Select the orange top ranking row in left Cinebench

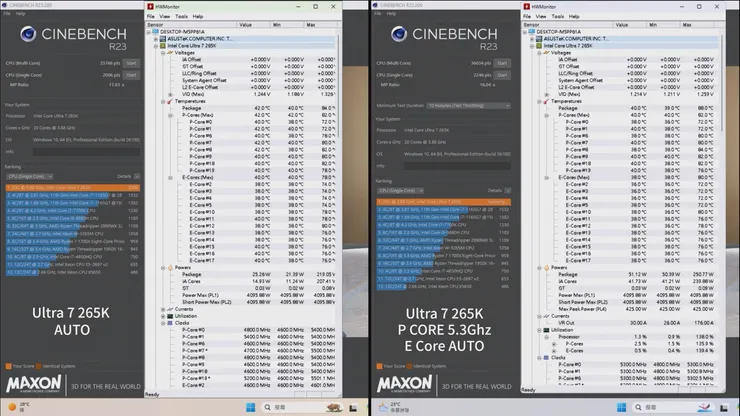(73, 187)
